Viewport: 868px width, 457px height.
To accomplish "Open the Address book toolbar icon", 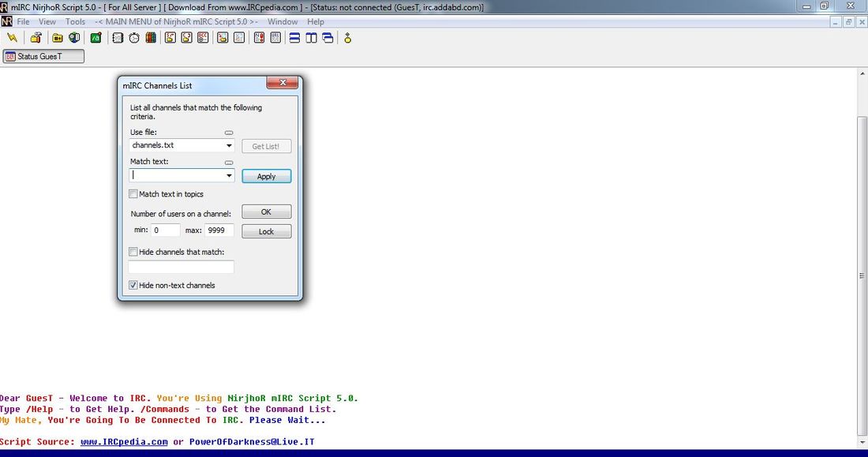I will click(118, 38).
